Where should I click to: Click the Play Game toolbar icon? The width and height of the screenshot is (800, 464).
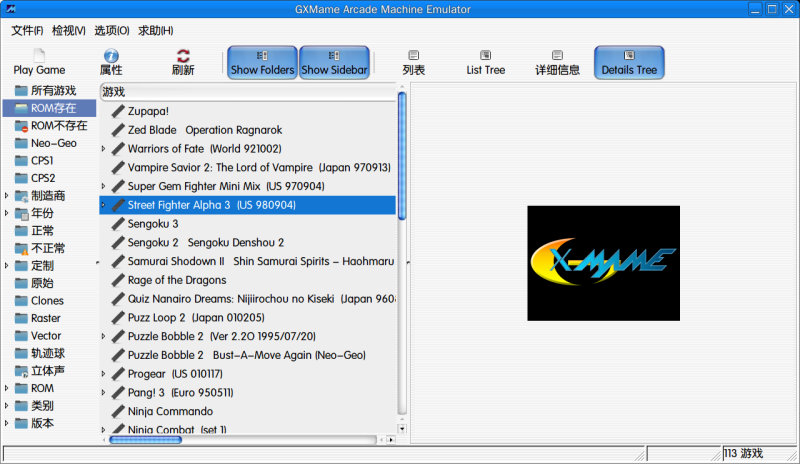click(39, 55)
